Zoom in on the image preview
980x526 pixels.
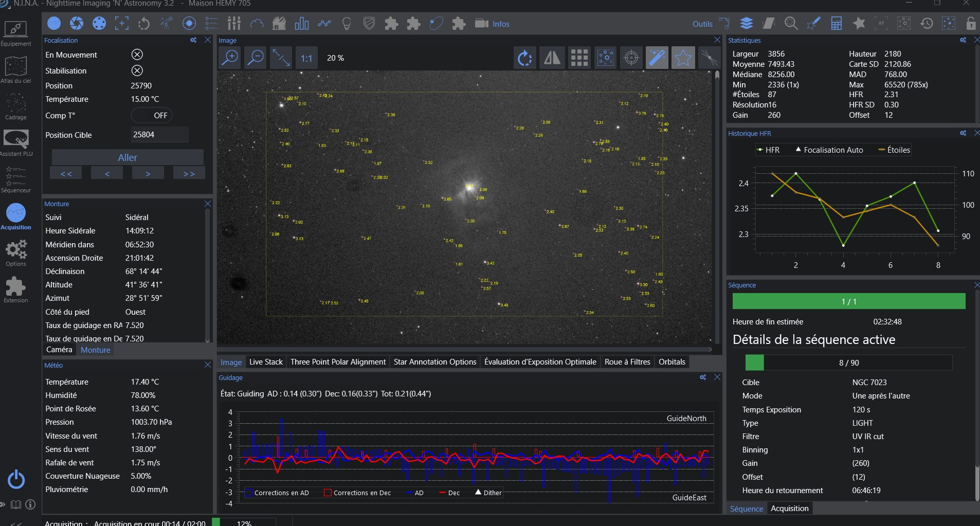(230, 58)
